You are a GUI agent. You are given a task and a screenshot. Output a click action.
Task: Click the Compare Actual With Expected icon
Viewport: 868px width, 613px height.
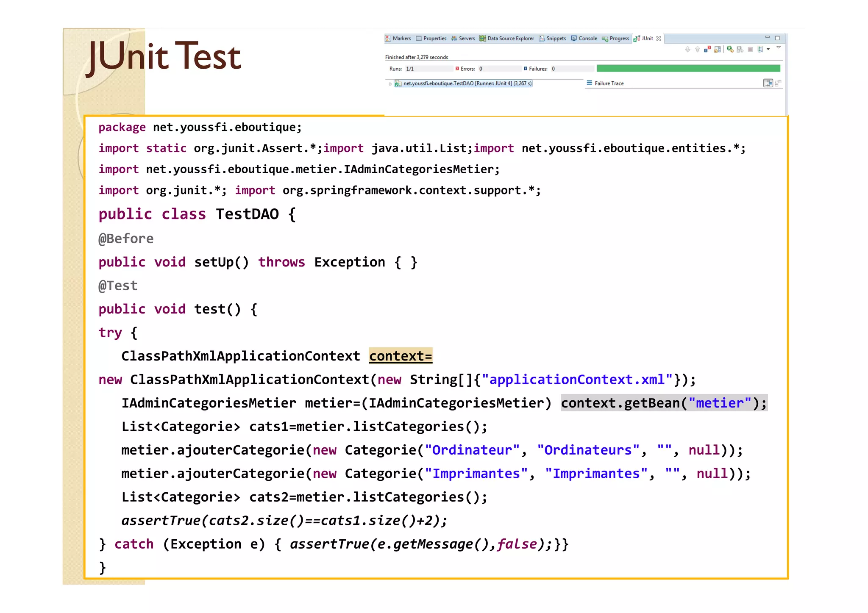pos(778,83)
